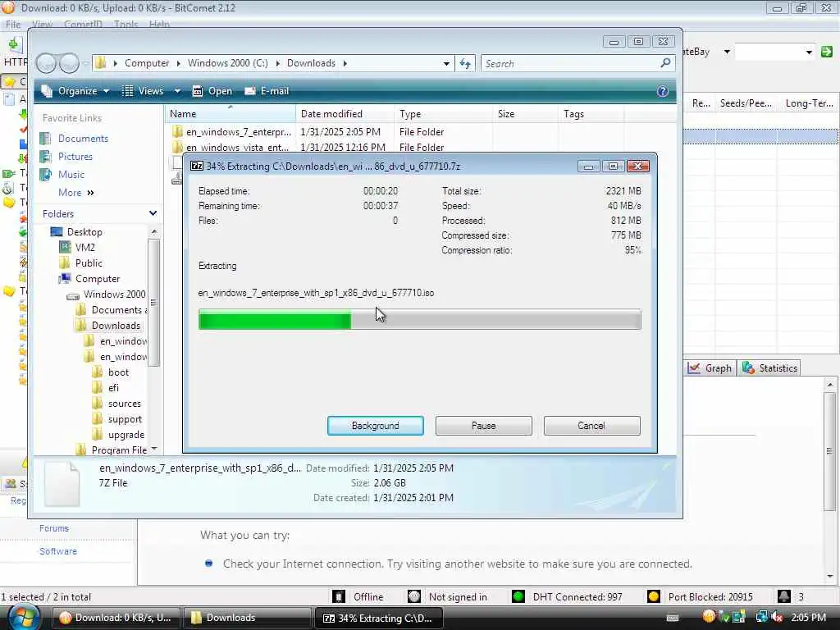Switch to BitComet taskbar button
The width and height of the screenshot is (840, 630).
pos(116,618)
